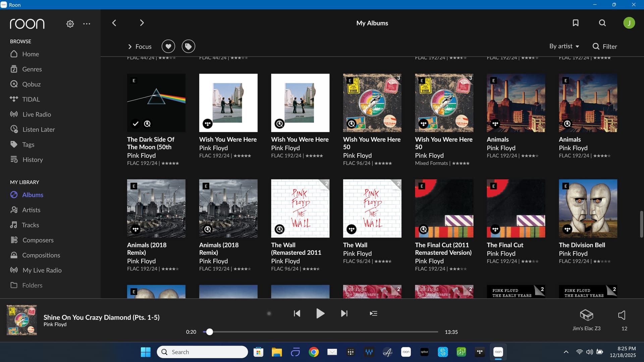Open search via magnifier icon
The width and height of the screenshot is (644, 362).
tap(602, 23)
